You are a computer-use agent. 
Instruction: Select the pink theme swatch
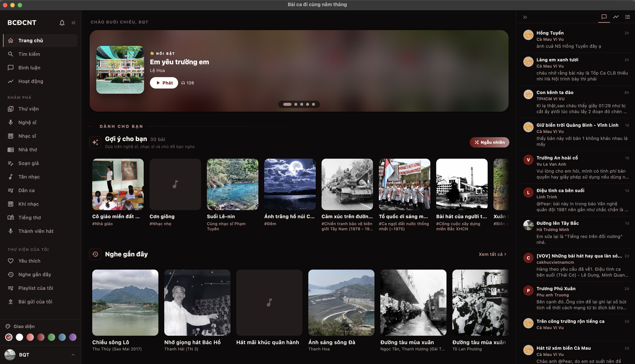pos(30,337)
